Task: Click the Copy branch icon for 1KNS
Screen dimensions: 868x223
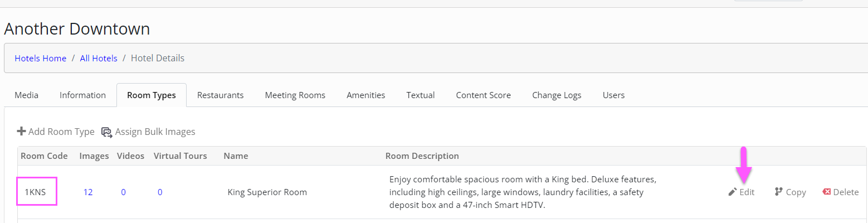Action: coord(779,192)
